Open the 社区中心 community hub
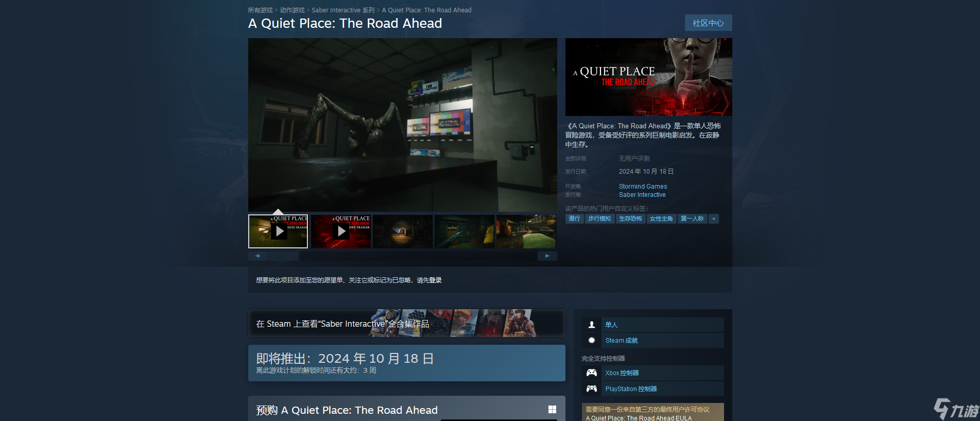Screen dimensions: 980x421 click(708, 23)
